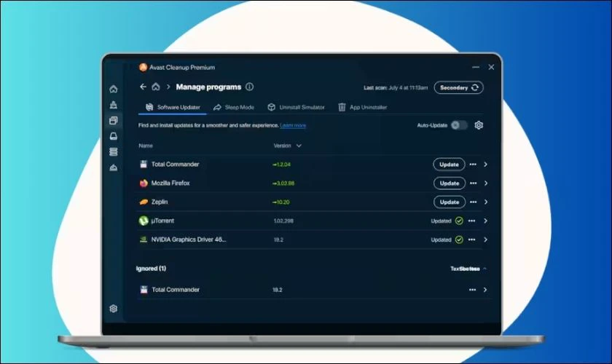Expand the Mozilla Firefox row chevron
This screenshot has height=364, width=612.
(486, 183)
